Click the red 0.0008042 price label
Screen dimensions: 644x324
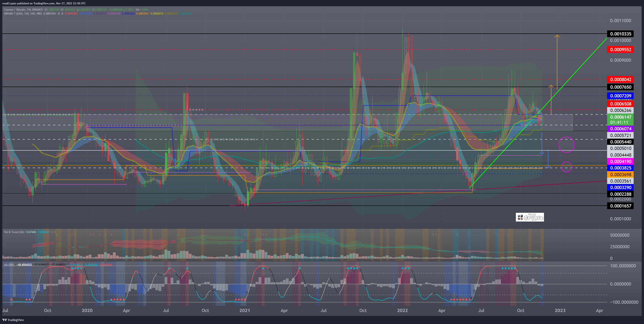[620, 79]
